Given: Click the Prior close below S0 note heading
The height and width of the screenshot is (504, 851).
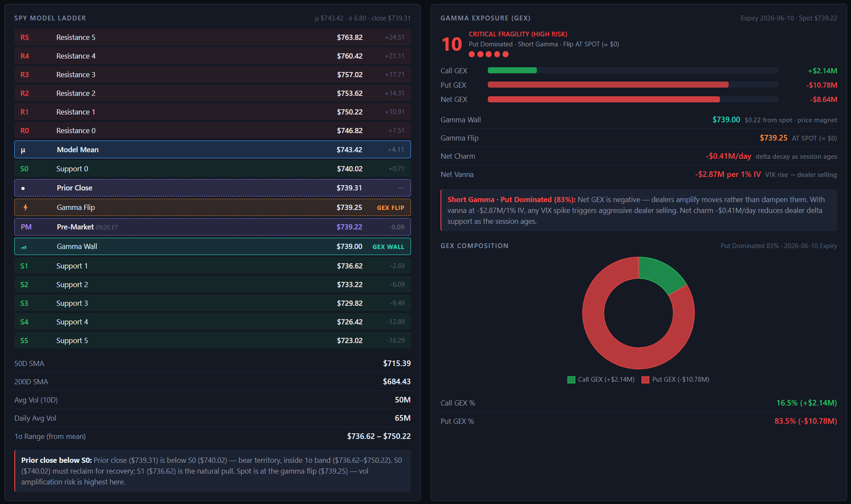Looking at the screenshot, I should (56, 460).
